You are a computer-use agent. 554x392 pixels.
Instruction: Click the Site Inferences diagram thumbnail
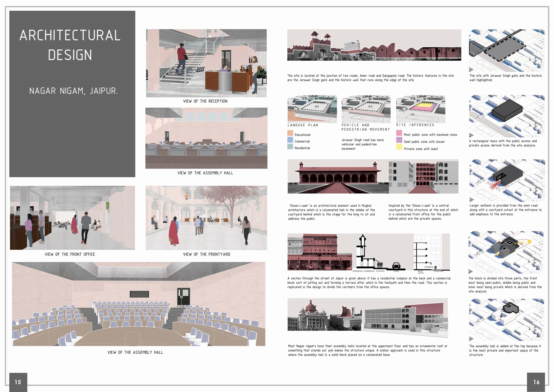coord(421,109)
